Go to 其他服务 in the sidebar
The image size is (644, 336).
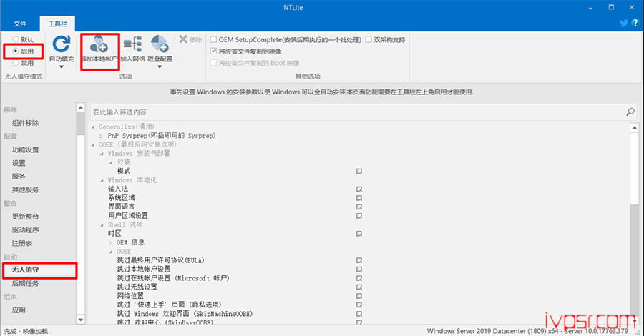click(x=26, y=189)
